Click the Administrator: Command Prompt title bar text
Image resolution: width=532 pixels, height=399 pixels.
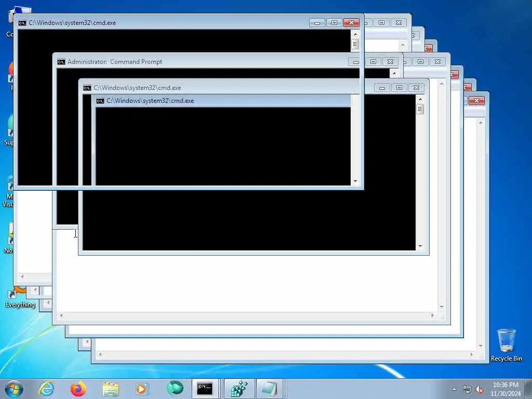coord(115,62)
